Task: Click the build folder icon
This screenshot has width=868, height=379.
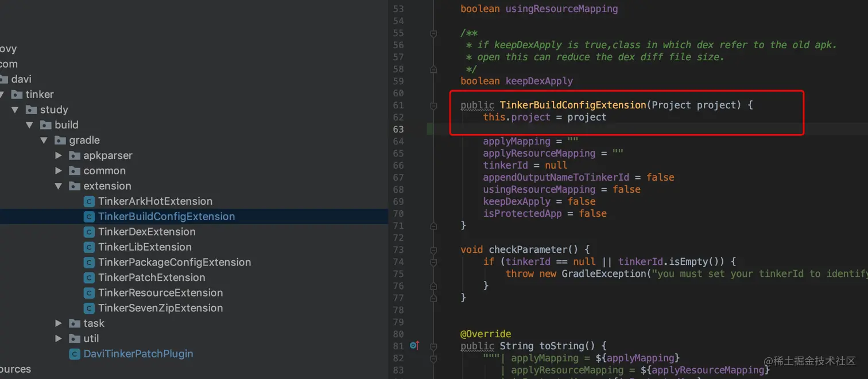Action: [x=46, y=125]
